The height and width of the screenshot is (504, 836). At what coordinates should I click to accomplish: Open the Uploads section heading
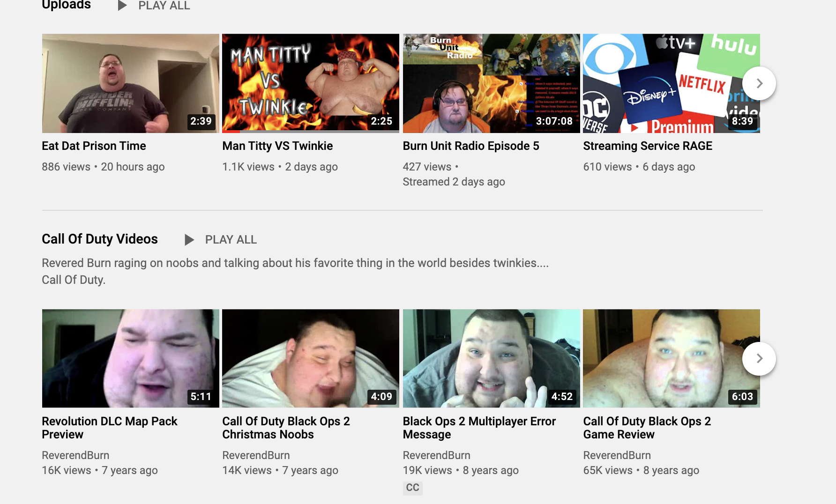[66, 5]
